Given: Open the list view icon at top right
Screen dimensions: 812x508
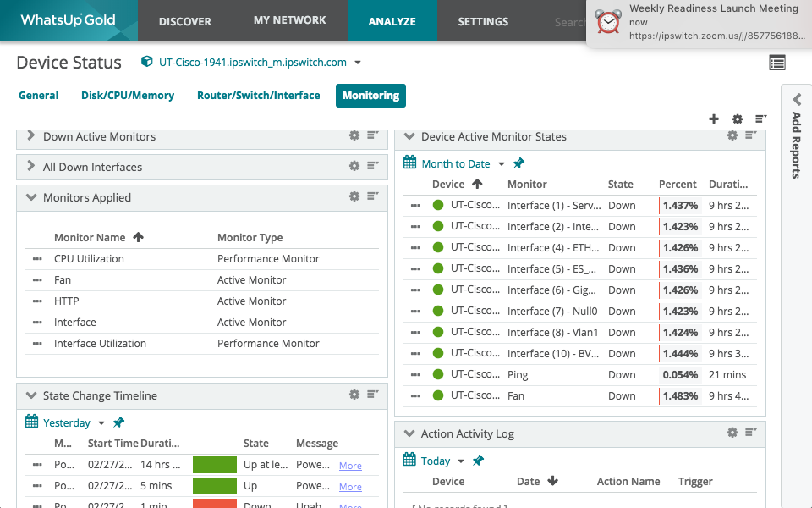Looking at the screenshot, I should click(x=777, y=63).
